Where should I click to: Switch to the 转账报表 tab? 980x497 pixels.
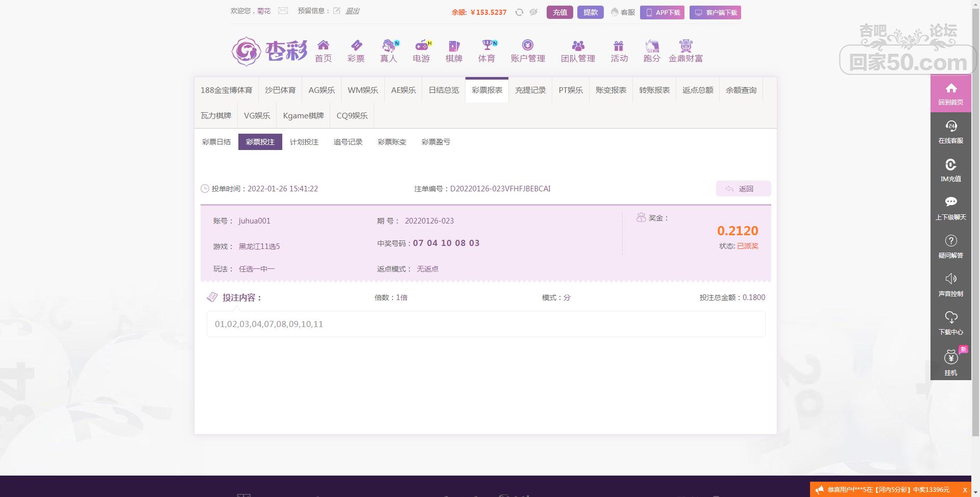(654, 90)
